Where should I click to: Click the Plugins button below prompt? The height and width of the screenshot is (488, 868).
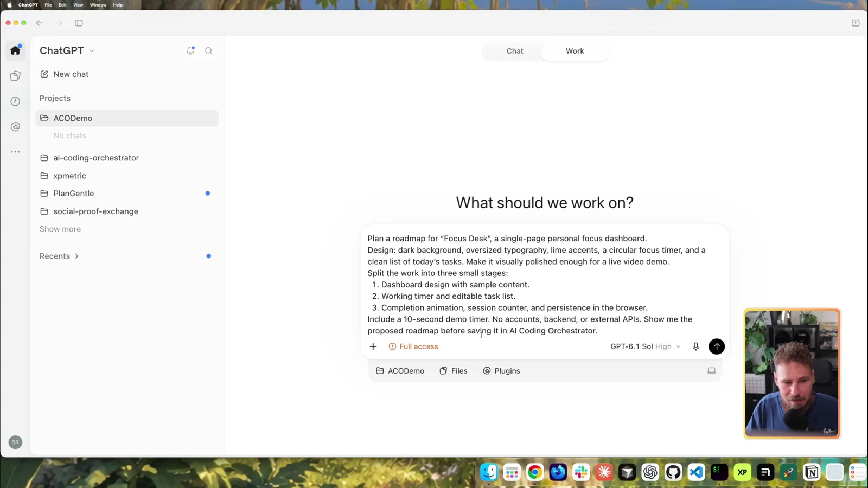click(501, 371)
